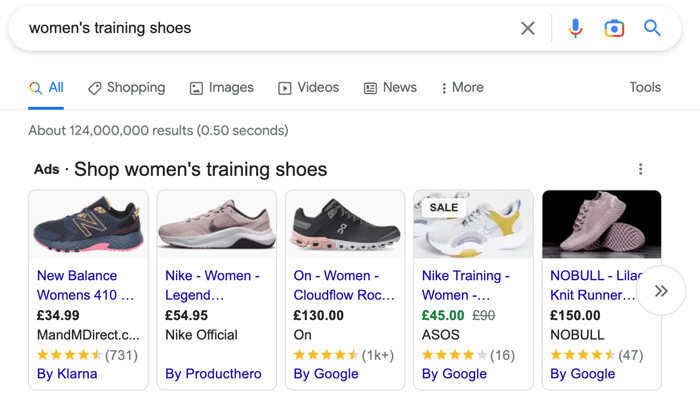Open the News tab
Viewport: 700px width, 408px height.
click(x=391, y=87)
